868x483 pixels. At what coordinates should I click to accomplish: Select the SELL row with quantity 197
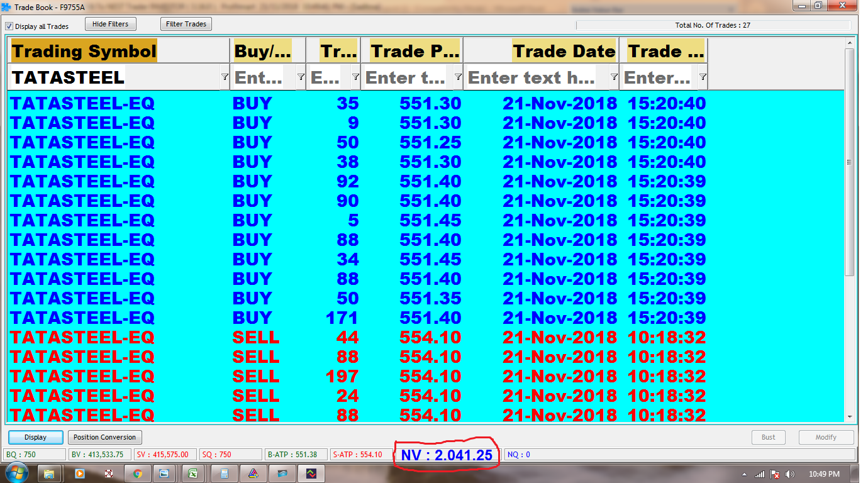[x=425, y=376]
